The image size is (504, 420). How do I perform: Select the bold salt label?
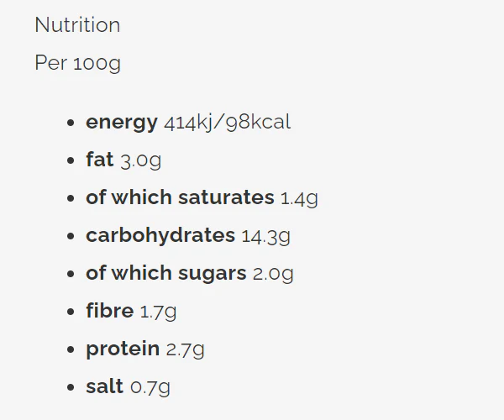105,387
